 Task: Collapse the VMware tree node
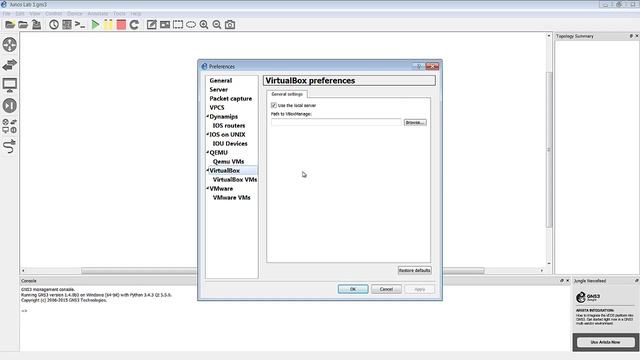[x=207, y=188]
